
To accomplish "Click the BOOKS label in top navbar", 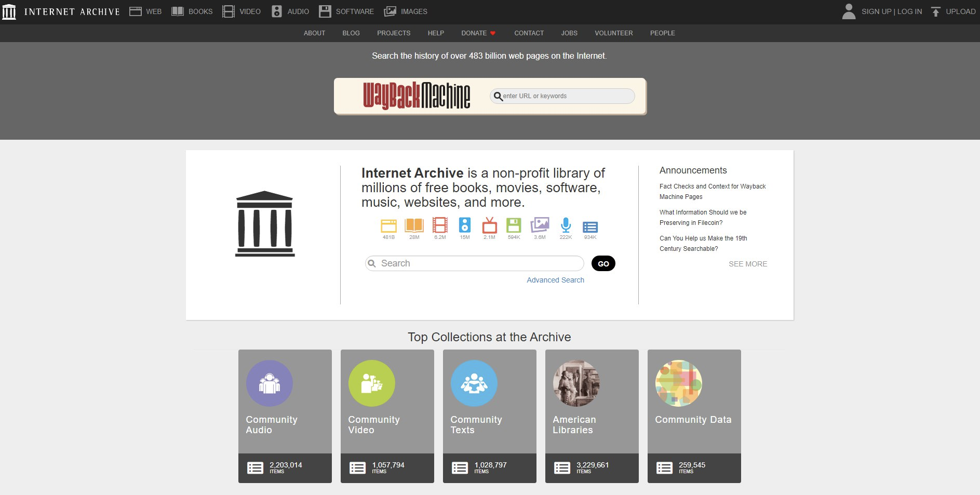I will pos(200,11).
